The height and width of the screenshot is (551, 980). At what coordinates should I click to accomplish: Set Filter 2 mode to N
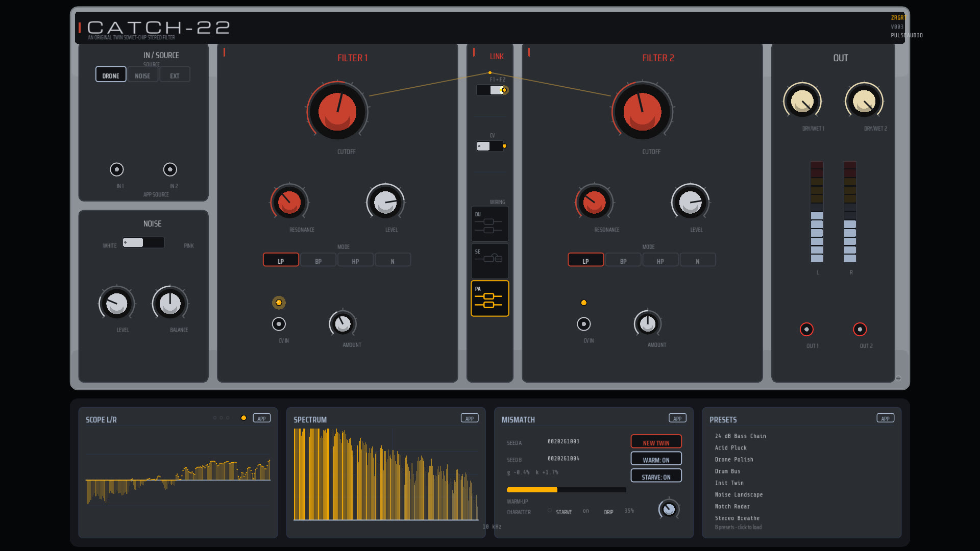[697, 260]
